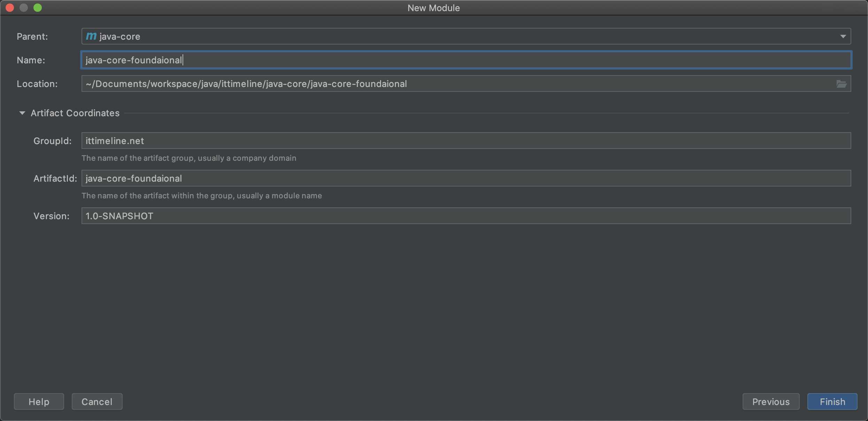Click the Version: label
This screenshot has width=868, height=421.
coord(52,216)
